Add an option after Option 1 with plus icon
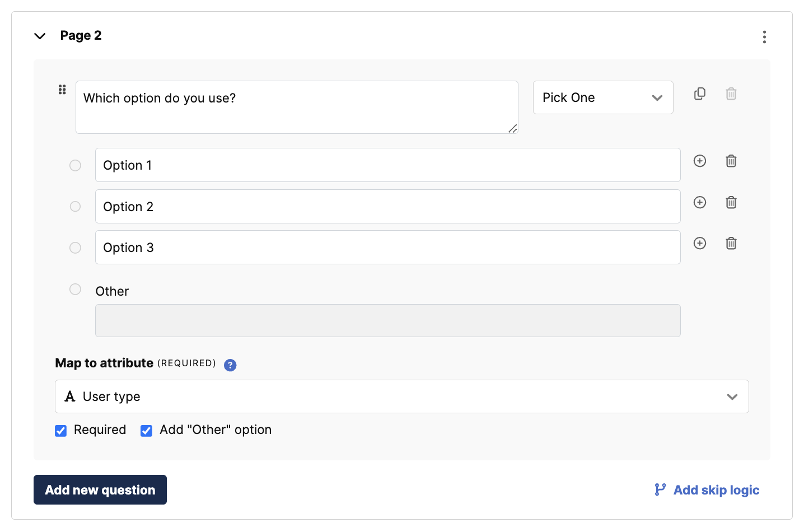 pyautogui.click(x=700, y=161)
